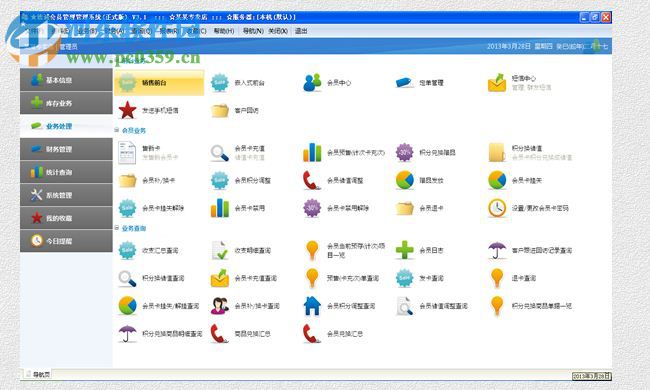The height and width of the screenshot is (390, 650).
Task: Click 收支明细查询 checkmark document icon
Action: (x=220, y=250)
